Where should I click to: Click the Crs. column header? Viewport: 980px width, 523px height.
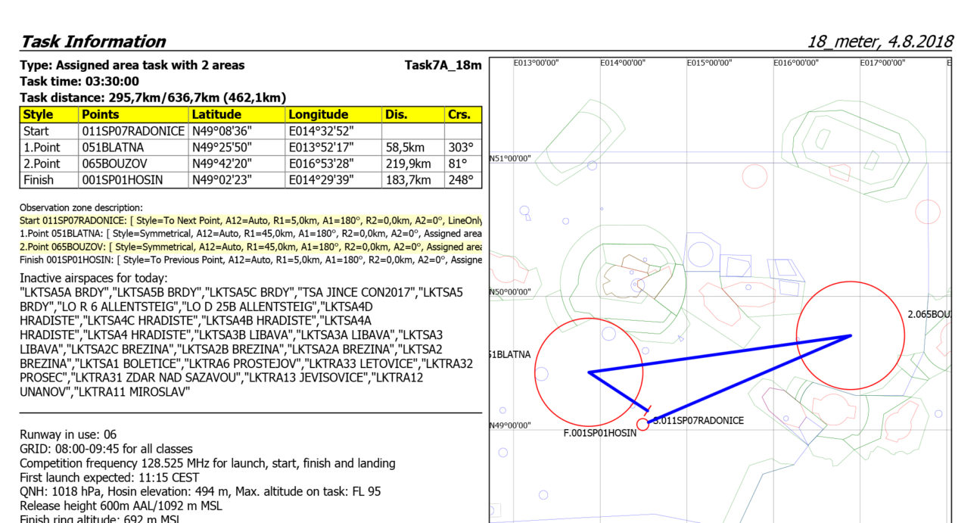459,115
